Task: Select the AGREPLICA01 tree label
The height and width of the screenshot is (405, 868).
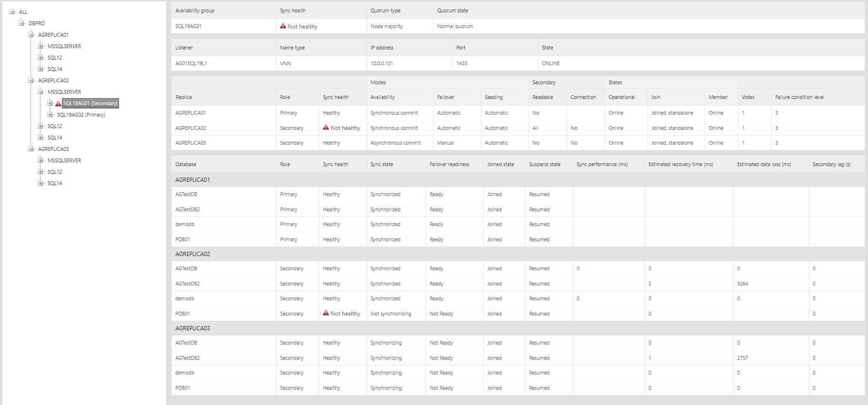Action: (x=53, y=35)
